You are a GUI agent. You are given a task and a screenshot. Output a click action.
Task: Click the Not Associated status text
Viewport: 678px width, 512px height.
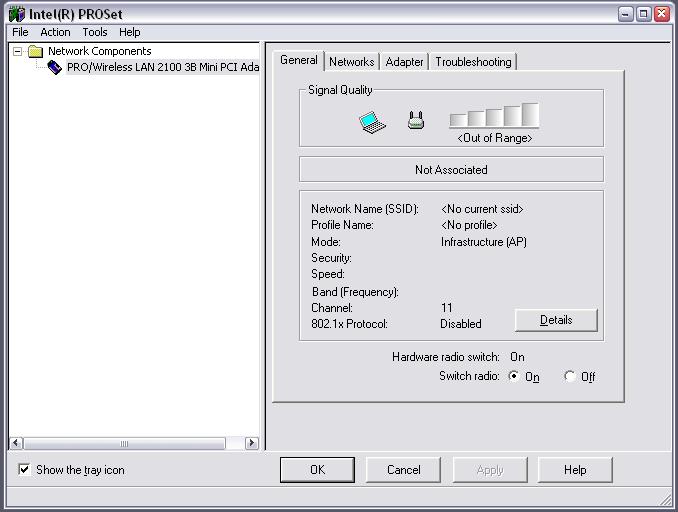point(451,170)
